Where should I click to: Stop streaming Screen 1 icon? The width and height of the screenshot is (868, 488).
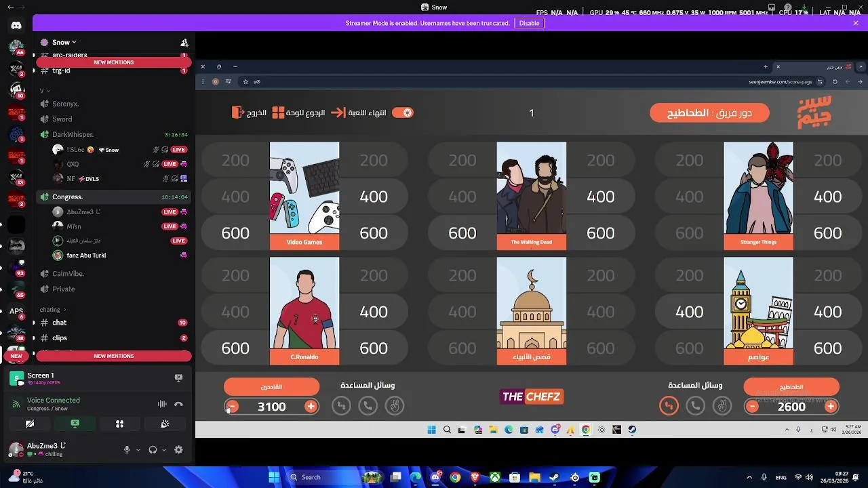click(178, 378)
